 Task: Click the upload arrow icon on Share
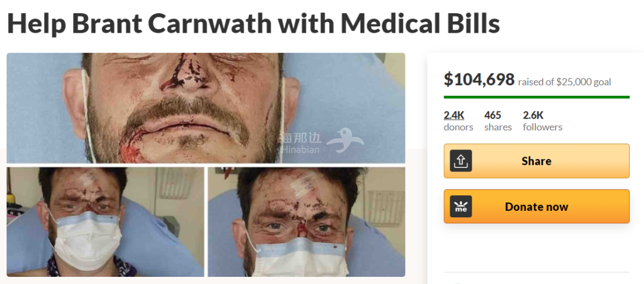click(461, 161)
